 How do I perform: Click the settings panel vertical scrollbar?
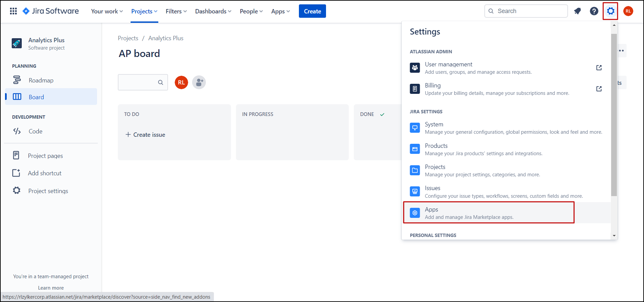click(614, 114)
